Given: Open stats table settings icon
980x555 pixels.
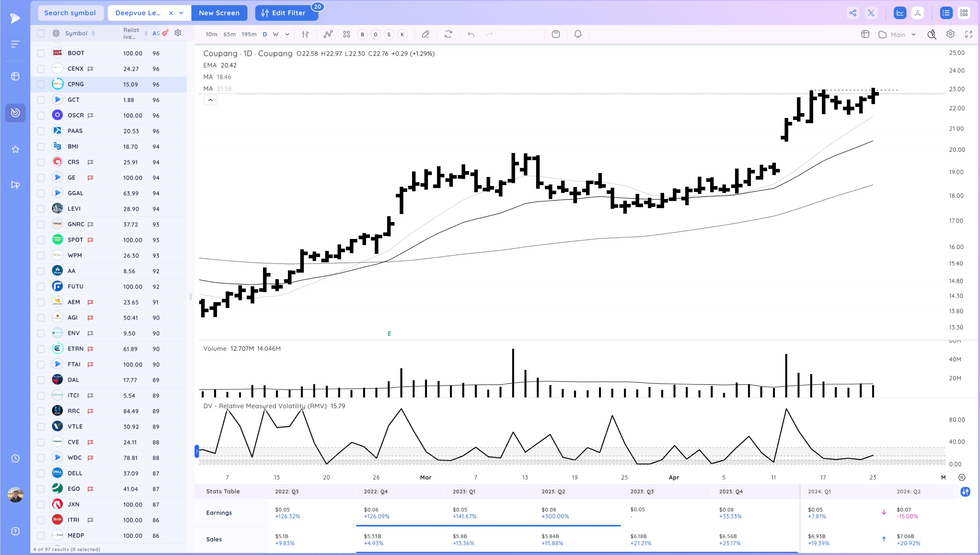Looking at the screenshot, I should tap(965, 492).
